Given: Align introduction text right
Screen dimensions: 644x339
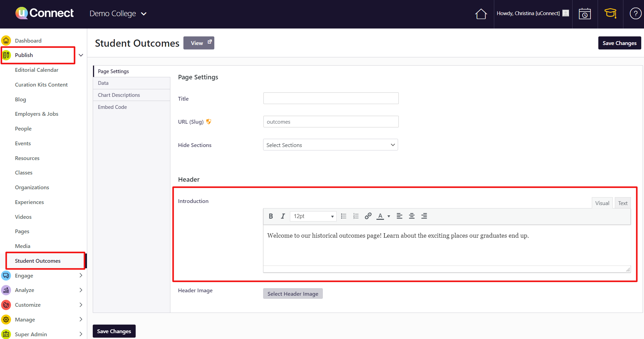Looking at the screenshot, I should [x=424, y=216].
